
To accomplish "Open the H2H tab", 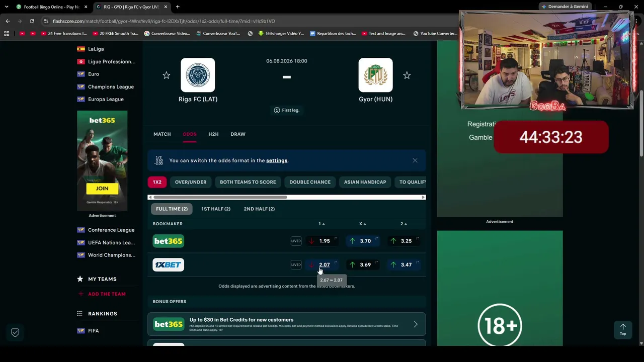I will [213, 134].
